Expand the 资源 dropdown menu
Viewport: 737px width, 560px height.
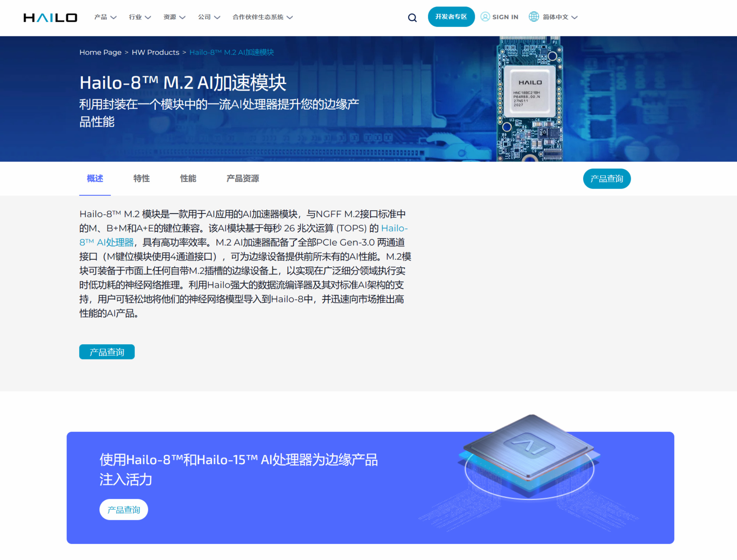174,17
